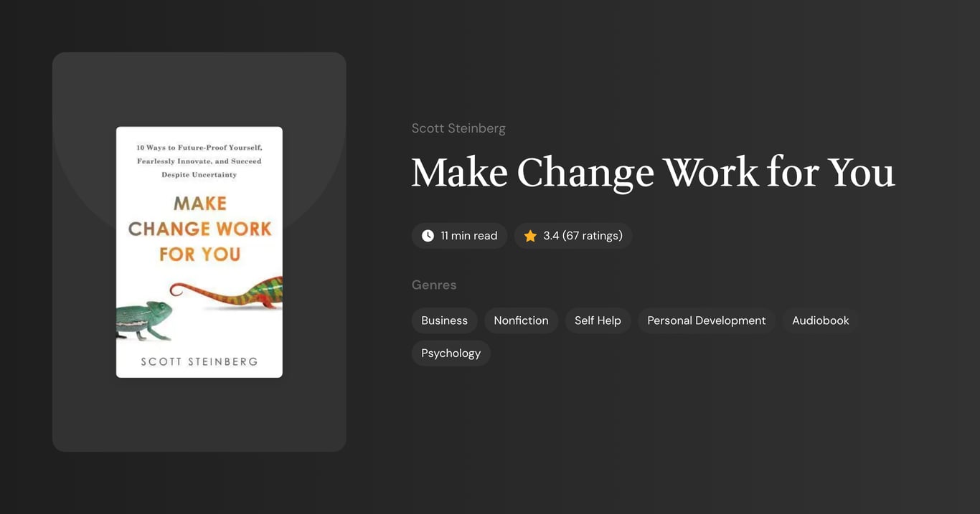Click the Genres section heading
980x514 pixels.
[434, 285]
